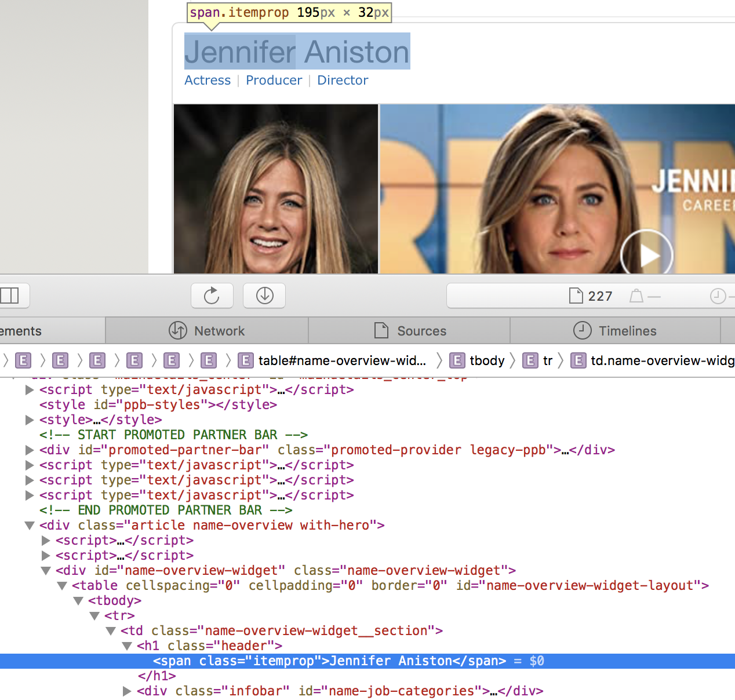The width and height of the screenshot is (735, 700).
Task: Select the tr breadcrumb item
Action: pyautogui.click(x=538, y=360)
